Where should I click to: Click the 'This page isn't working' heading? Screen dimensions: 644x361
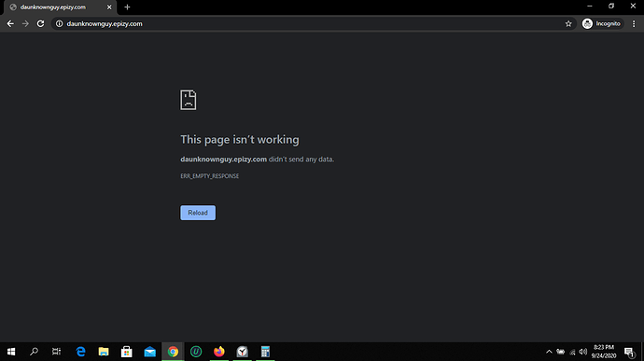(x=240, y=140)
